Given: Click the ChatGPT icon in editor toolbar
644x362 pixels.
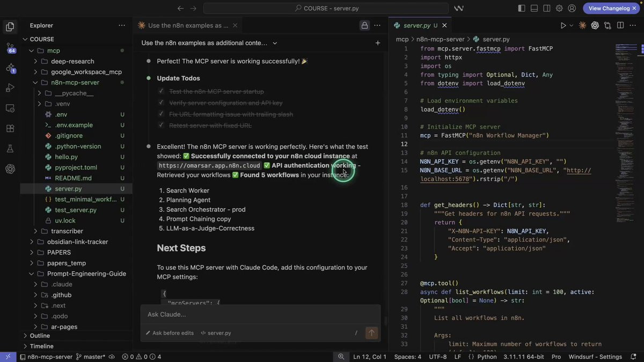Looking at the screenshot, I should (595, 25).
